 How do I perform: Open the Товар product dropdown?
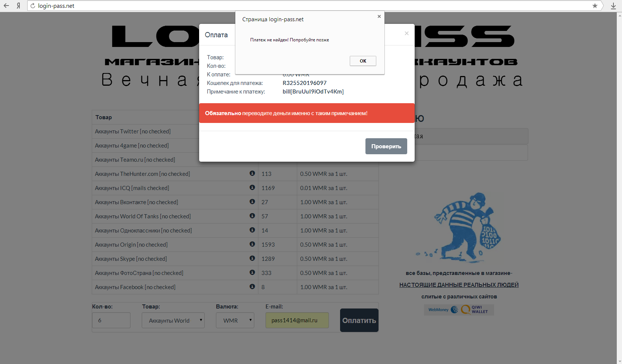click(x=173, y=320)
